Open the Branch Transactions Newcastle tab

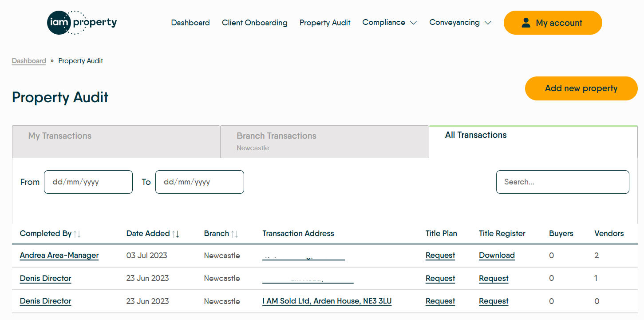pyautogui.click(x=324, y=141)
